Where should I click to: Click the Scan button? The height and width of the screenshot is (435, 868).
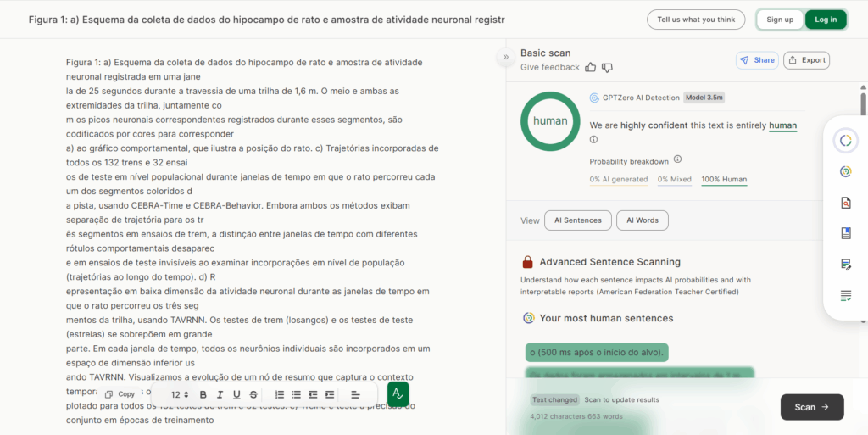[811, 407]
